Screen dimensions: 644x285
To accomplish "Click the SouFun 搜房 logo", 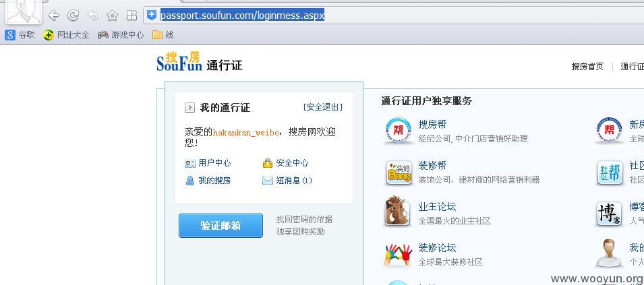I will [179, 61].
